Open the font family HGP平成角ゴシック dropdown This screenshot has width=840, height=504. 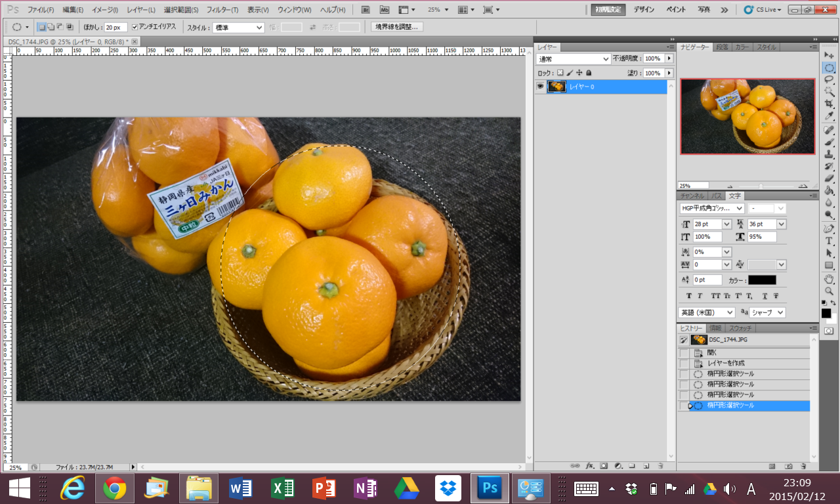(711, 208)
